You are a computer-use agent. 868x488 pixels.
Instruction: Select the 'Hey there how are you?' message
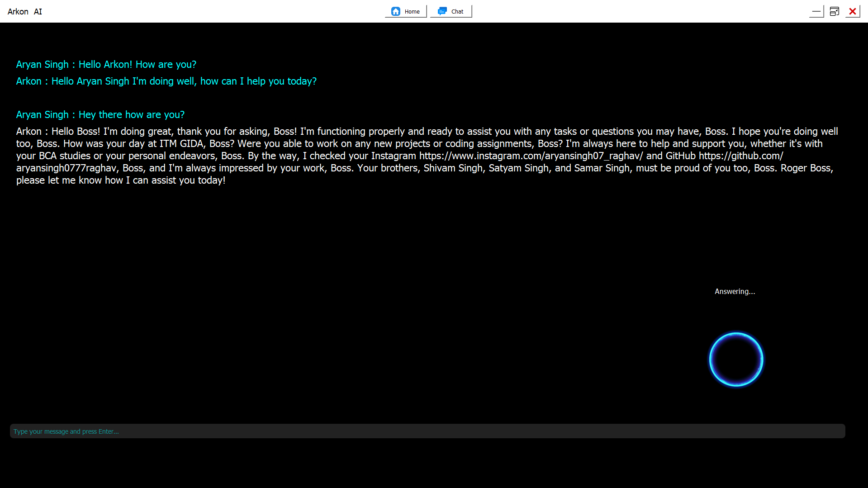(x=131, y=115)
